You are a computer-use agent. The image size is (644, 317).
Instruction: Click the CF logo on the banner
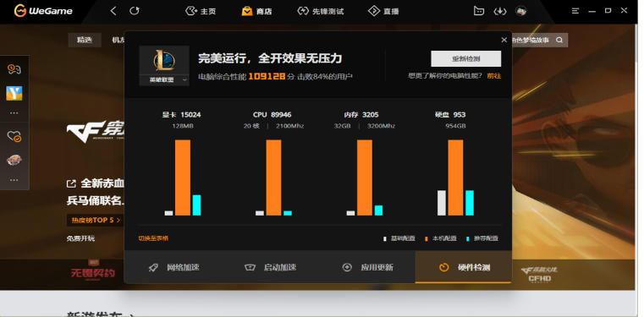(x=96, y=131)
